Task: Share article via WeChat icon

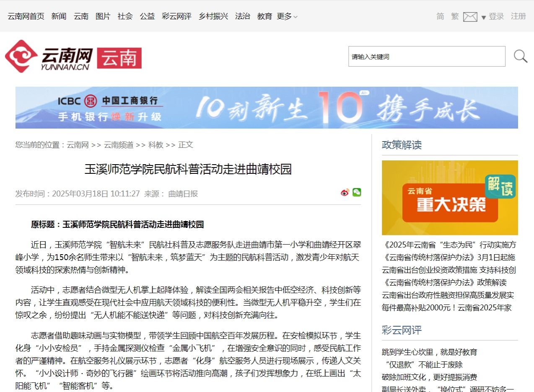Action: click(357, 192)
